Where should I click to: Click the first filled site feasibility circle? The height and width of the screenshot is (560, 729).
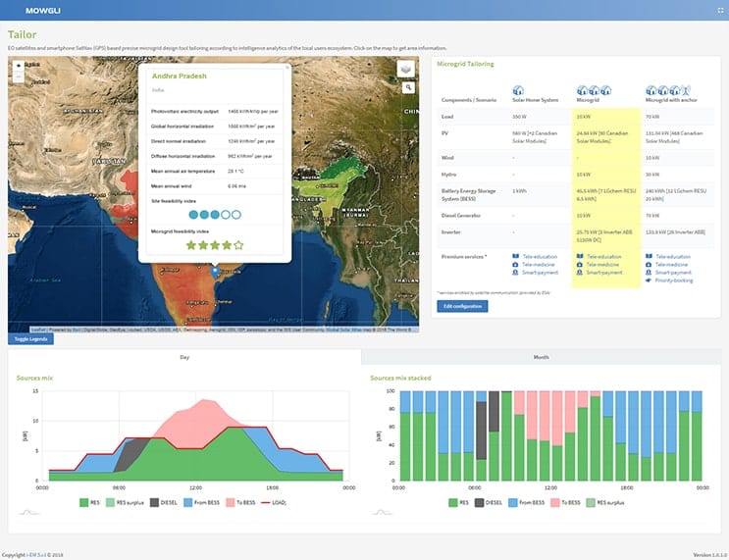pyautogui.click(x=193, y=215)
